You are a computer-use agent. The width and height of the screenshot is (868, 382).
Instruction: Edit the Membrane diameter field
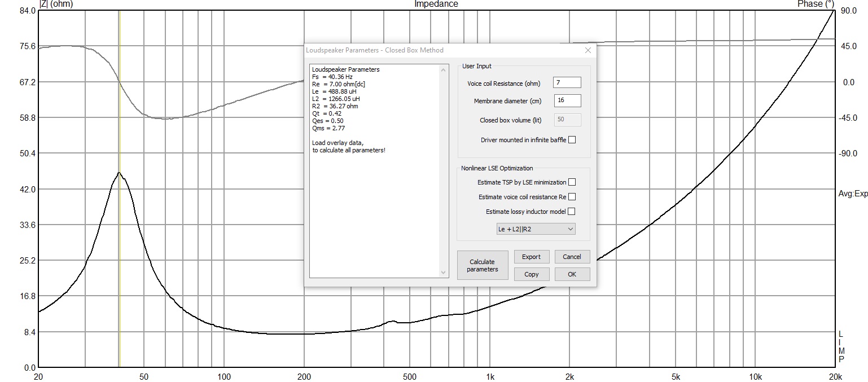click(x=567, y=101)
